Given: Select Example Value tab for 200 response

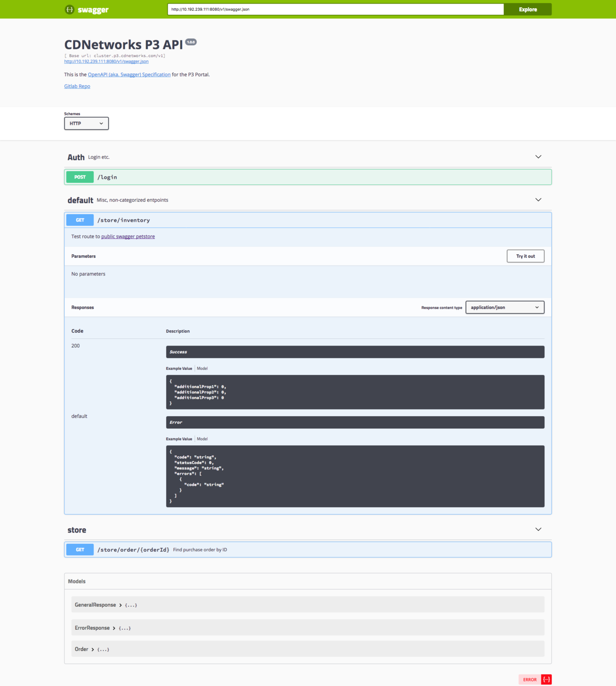Looking at the screenshot, I should [179, 368].
